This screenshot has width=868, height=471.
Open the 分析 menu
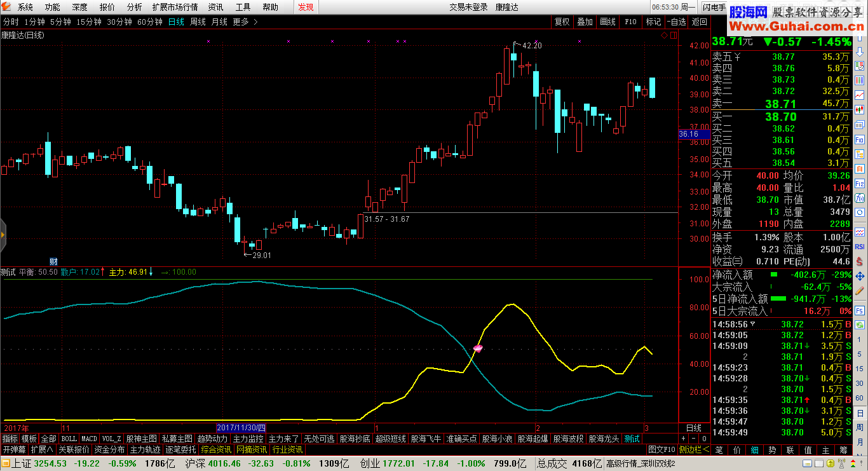pyautogui.click(x=135, y=8)
